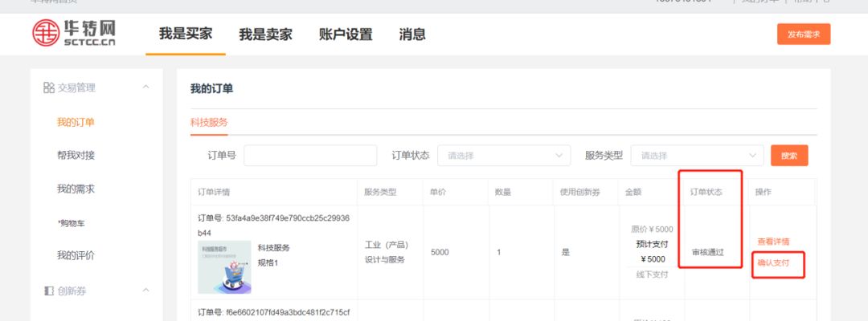The height and width of the screenshot is (321, 868).
Task: Click the 创新券 icon in sidebar
Action: tap(49, 291)
